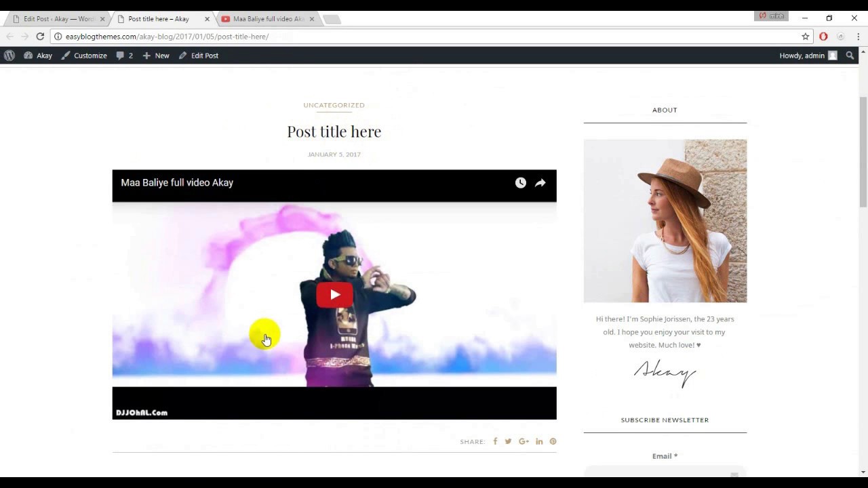Click the Watch Later clock icon
Screen dimensions: 868x488
[520, 183]
